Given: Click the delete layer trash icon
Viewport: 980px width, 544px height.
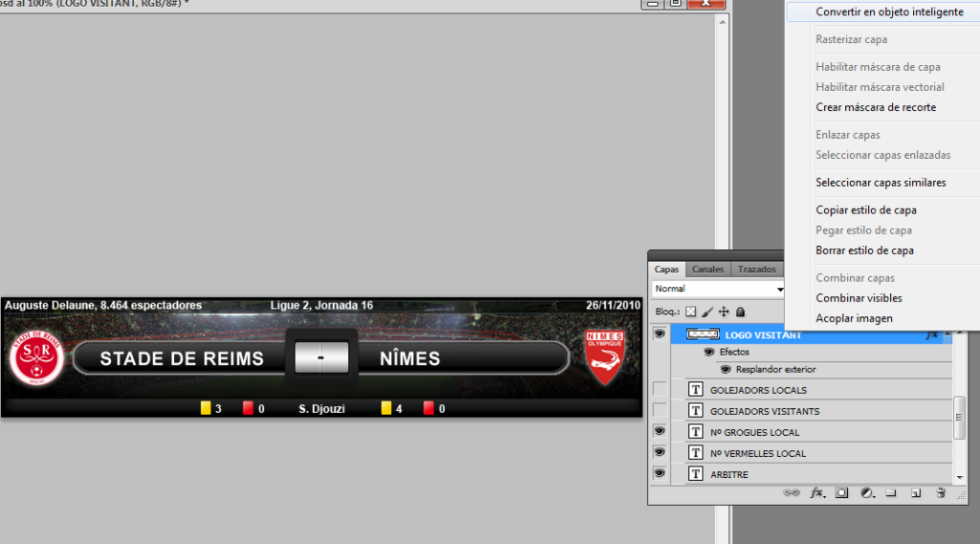Looking at the screenshot, I should (x=941, y=492).
